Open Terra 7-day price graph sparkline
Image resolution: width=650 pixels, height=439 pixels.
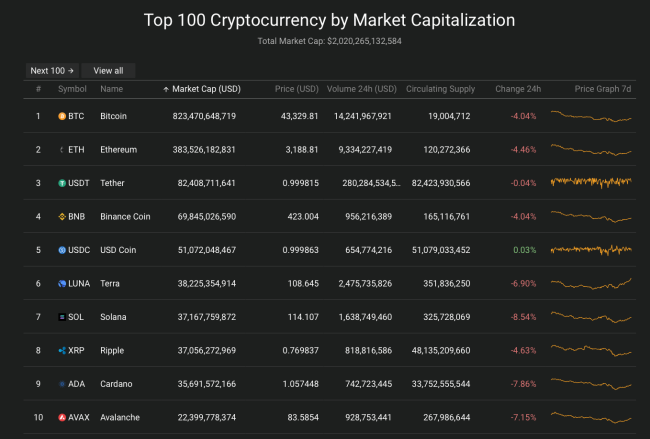[x=591, y=284]
